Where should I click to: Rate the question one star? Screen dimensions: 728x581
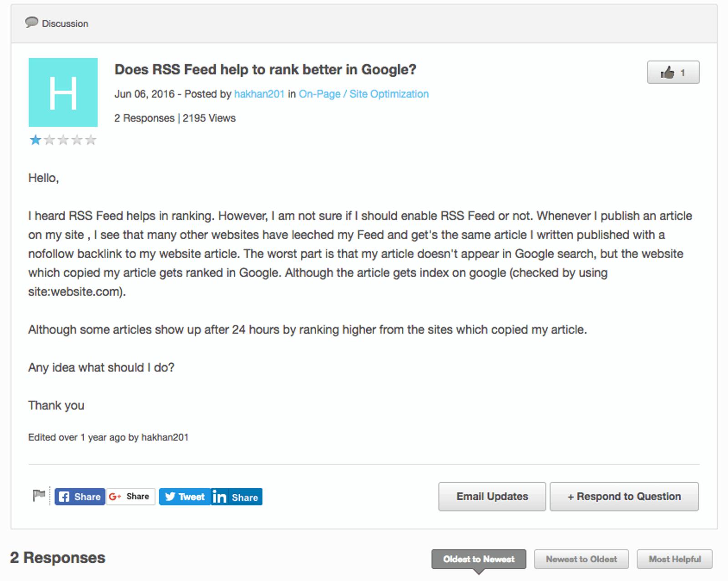point(35,140)
